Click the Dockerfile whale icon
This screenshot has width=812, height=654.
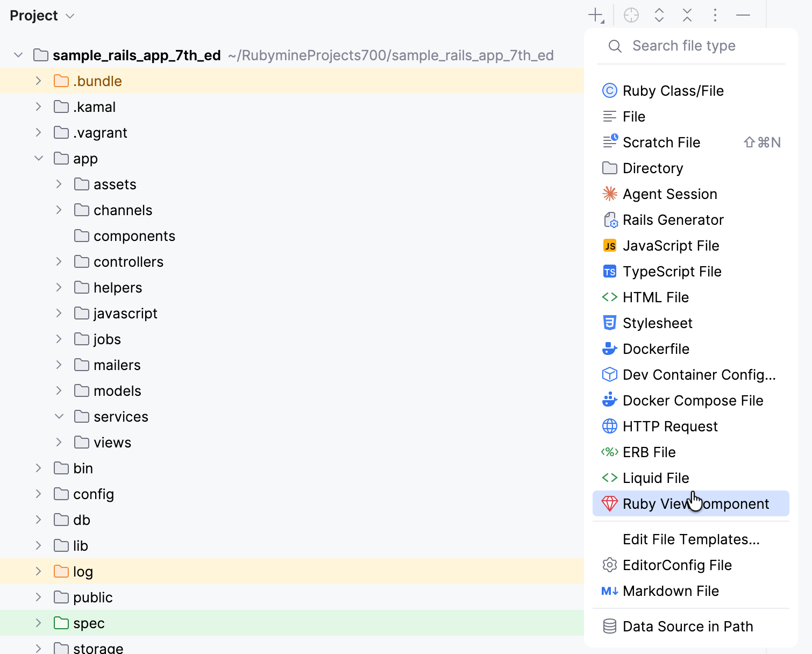pos(609,349)
